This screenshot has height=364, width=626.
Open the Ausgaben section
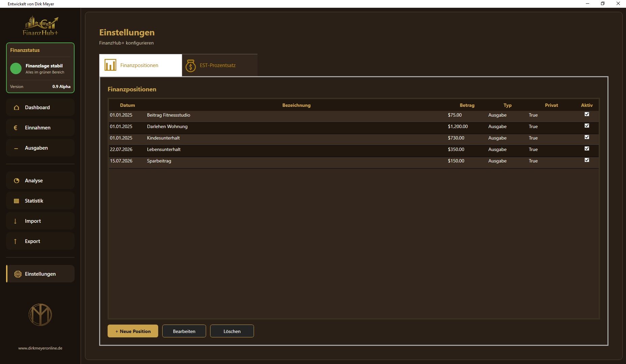tap(40, 148)
